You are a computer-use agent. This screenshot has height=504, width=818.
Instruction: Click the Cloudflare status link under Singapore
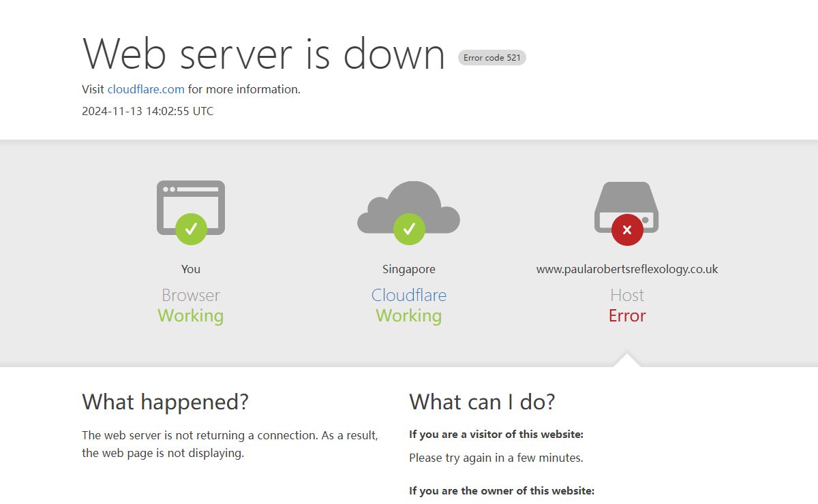click(409, 295)
